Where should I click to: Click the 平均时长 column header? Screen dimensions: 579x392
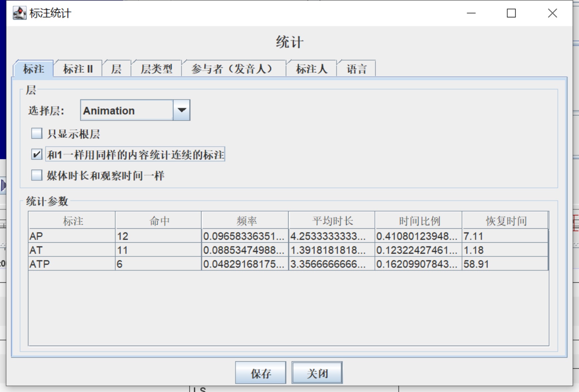click(332, 221)
